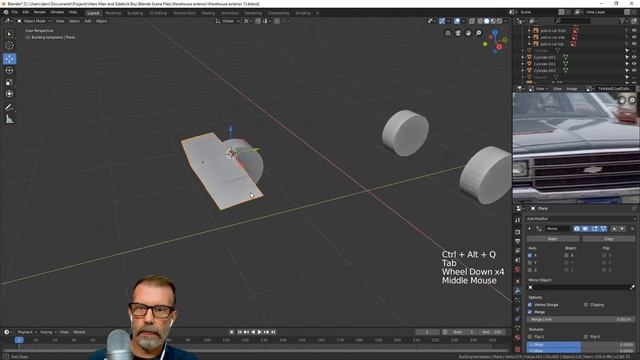Click the pan view hand icon

[x=468, y=33]
